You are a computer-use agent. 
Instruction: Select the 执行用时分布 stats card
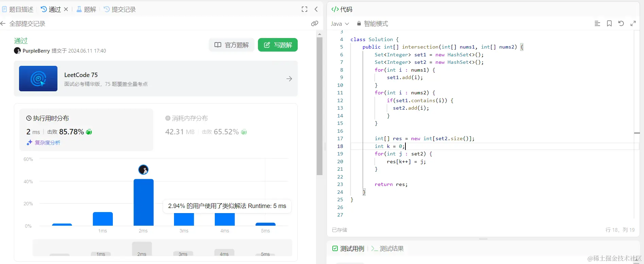[86, 130]
